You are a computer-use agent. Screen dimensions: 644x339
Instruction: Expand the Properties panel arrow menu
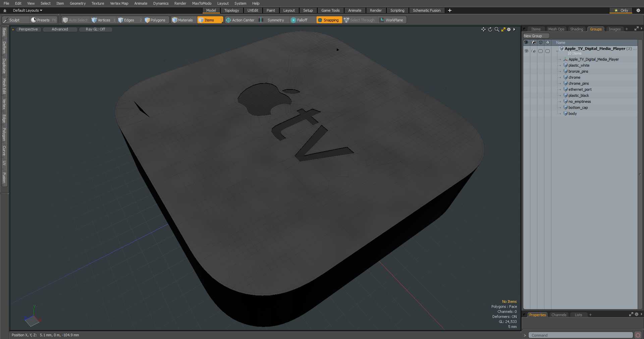pos(641,314)
